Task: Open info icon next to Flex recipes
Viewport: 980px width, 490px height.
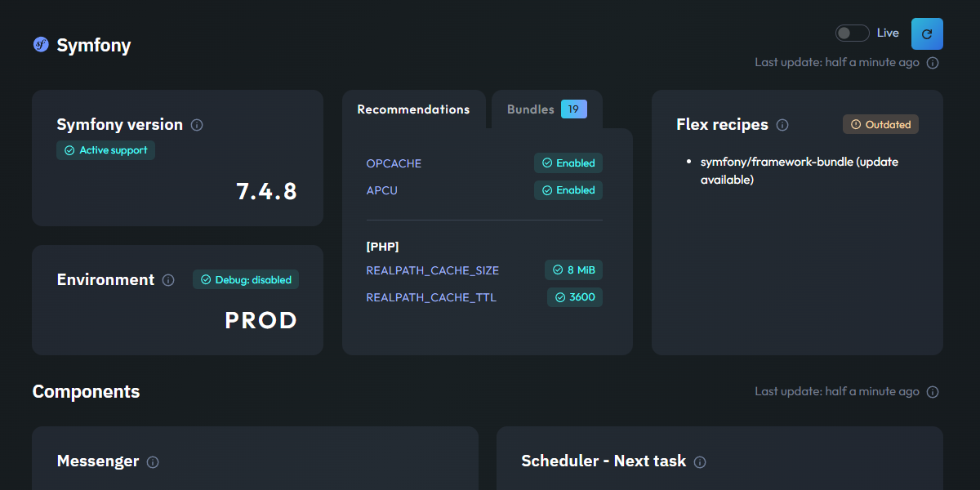Action: [782, 125]
